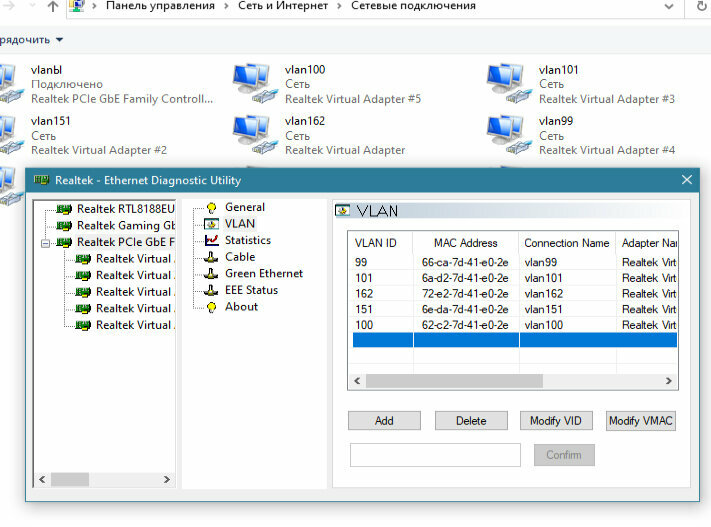Click MAC address 6a-d2-7d-41-e0-2e
Image resolution: width=711 pixels, height=527 pixels.
tap(465, 278)
